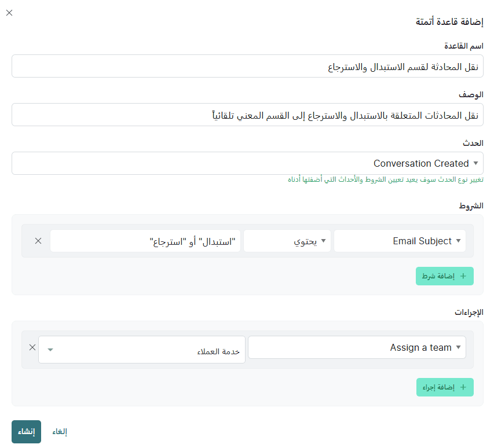
Task: Open the Assign a team action dropdown
Action: 357,347
